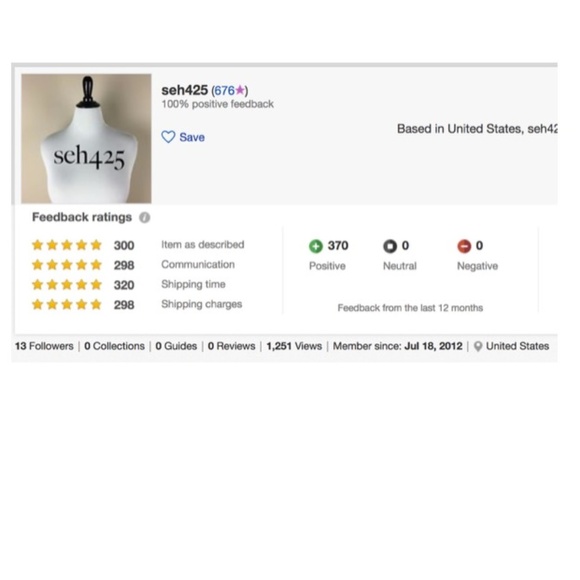Open the Feedback ratings info icon

click(145, 218)
